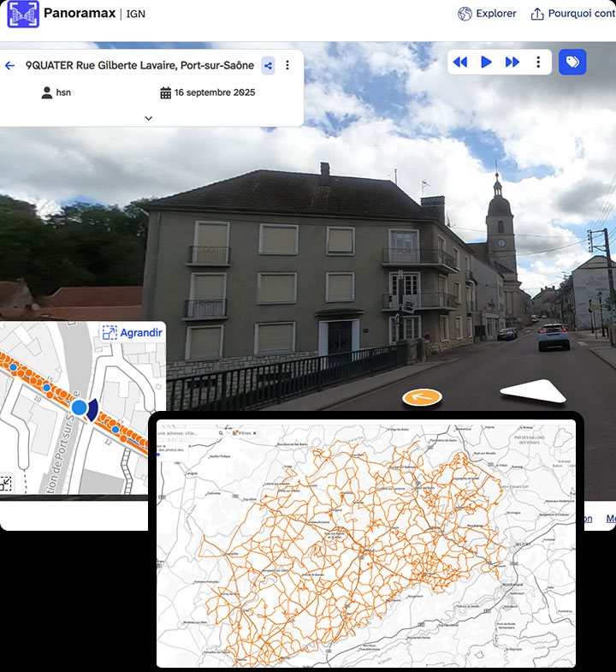616x672 pixels.
Task: Click the orange turn-left arrow on the road
Action: point(422,397)
